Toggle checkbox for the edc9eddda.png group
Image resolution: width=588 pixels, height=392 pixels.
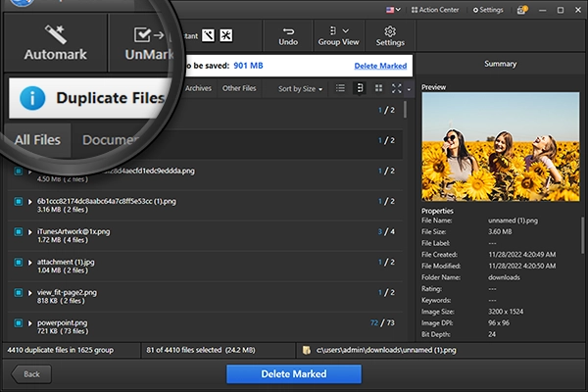18,171
